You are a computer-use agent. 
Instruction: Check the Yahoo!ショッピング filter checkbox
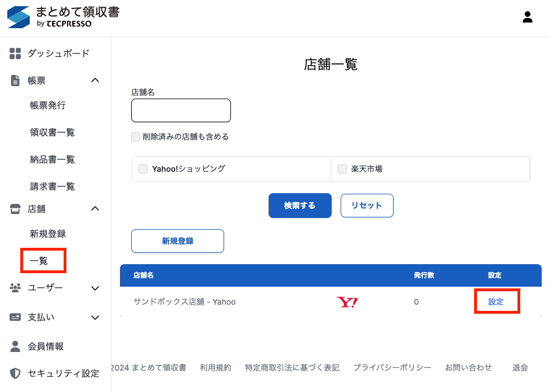coord(143,169)
